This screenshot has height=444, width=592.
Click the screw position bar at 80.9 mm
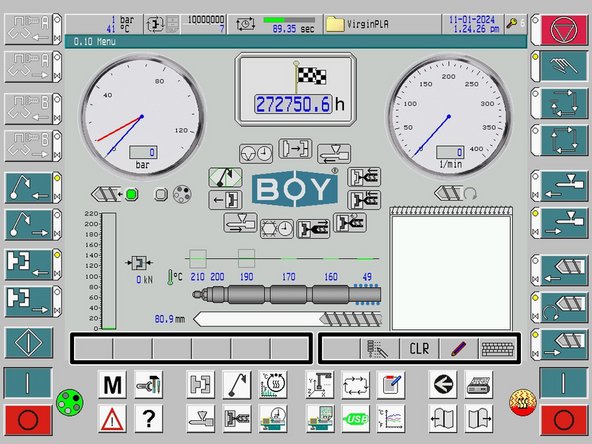[287, 319]
